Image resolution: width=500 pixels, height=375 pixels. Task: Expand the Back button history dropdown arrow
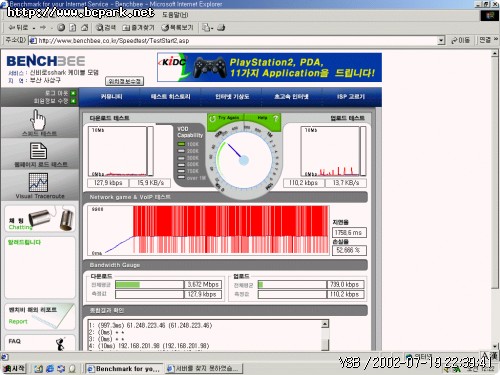click(x=34, y=28)
